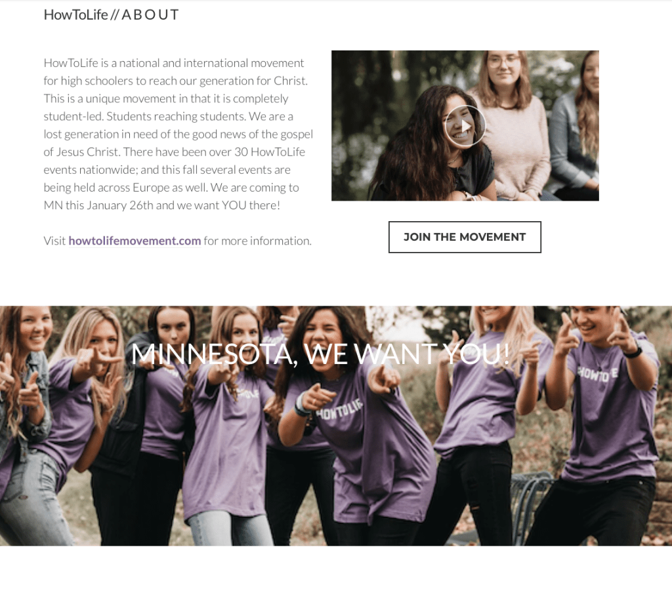Click the black wristwatch on the guy's arm
The width and height of the screenshot is (672, 616).
pos(633,352)
